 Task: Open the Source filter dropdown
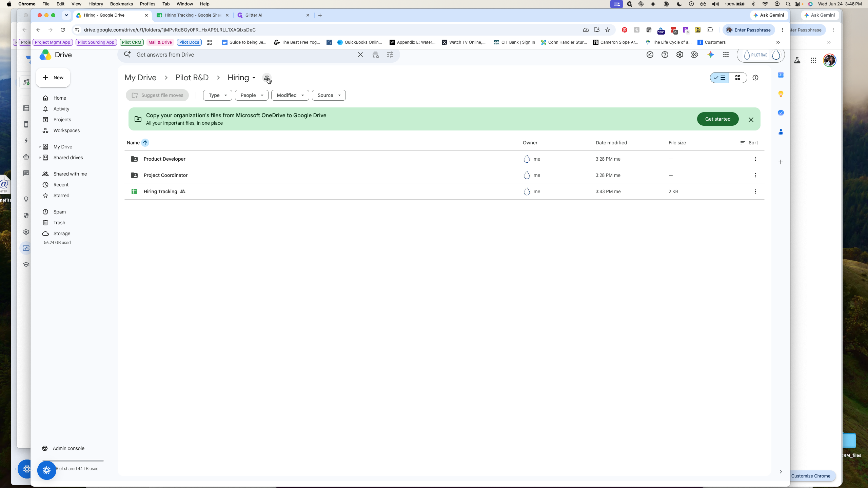329,95
